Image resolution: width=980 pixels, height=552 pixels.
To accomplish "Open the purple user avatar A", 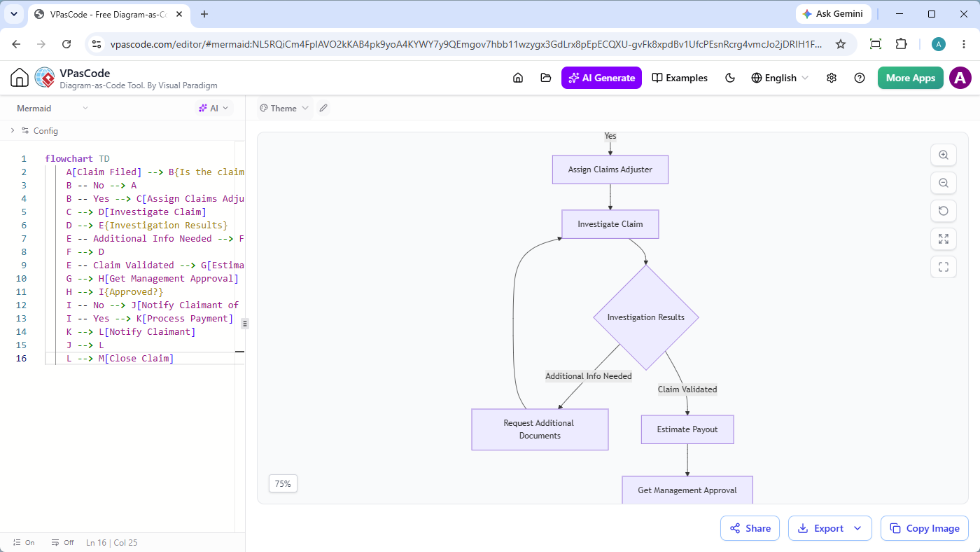I will coord(960,78).
